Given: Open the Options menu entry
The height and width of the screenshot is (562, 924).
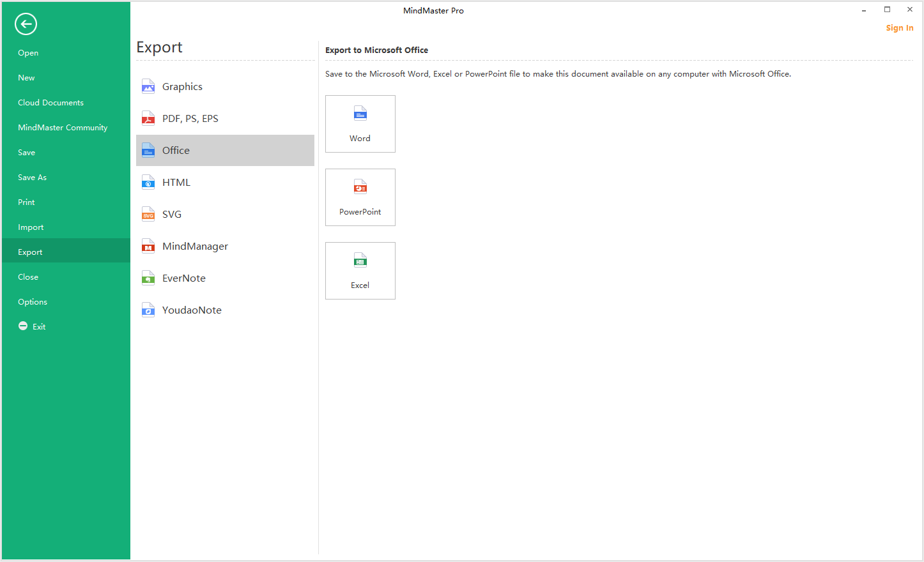Looking at the screenshot, I should [33, 302].
